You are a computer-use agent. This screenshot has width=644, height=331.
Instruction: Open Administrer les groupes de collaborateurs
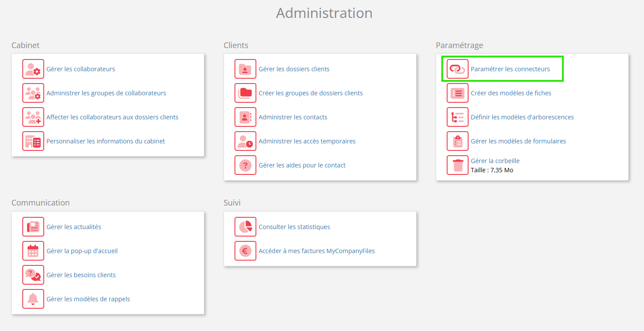click(106, 93)
